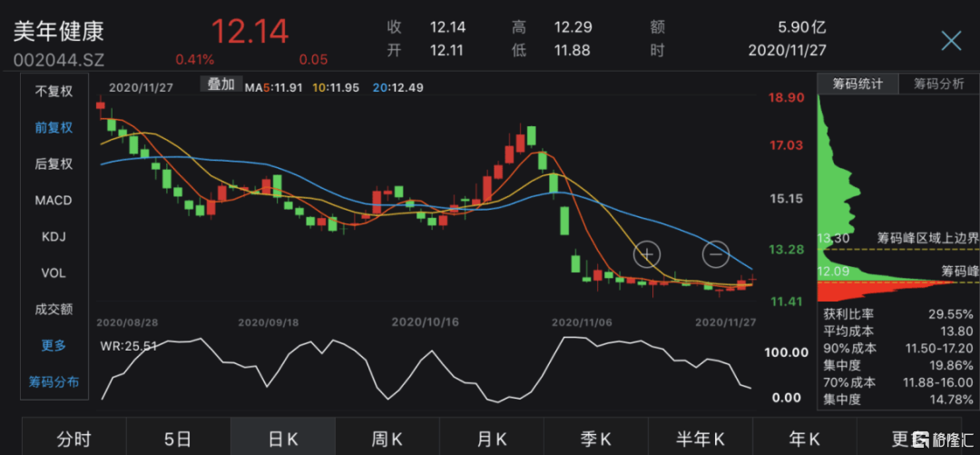Viewport: 980px width, 455px height.
Task: Click stock code 002044.SZ
Action: (59, 61)
